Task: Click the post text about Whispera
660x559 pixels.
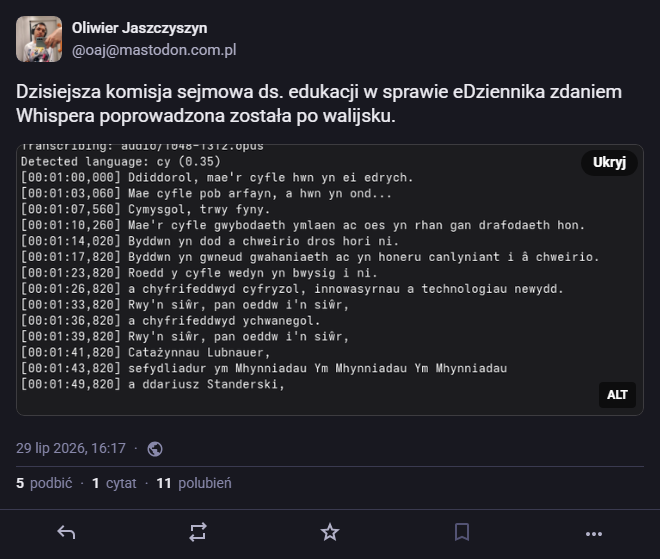Action: click(x=319, y=104)
